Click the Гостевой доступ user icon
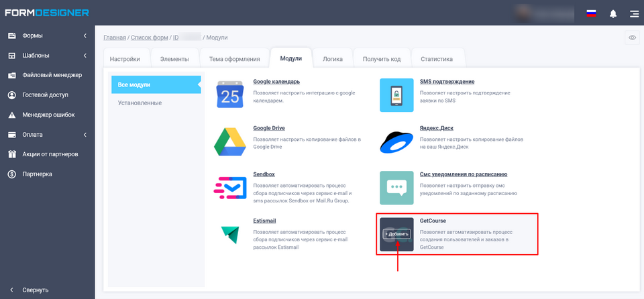644x299 pixels. click(x=12, y=95)
